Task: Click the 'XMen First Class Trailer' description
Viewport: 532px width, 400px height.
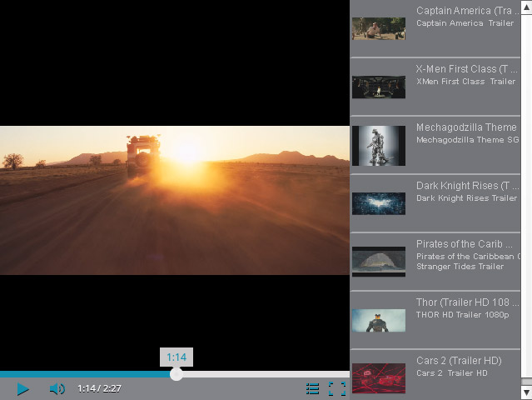Action: pyautogui.click(x=466, y=82)
